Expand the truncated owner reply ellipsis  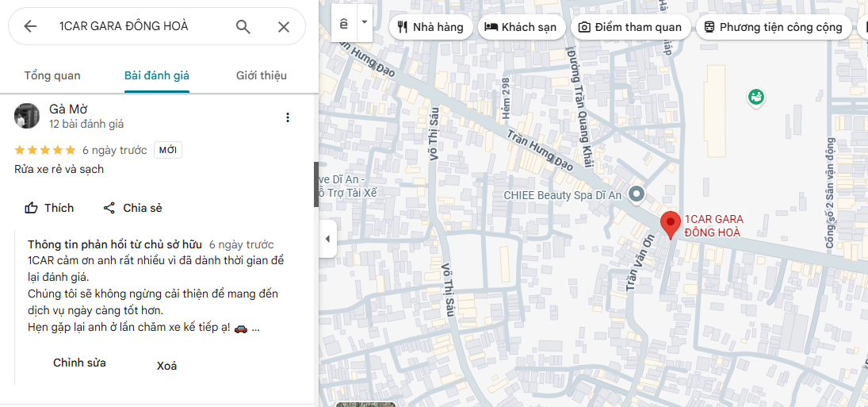(x=256, y=328)
